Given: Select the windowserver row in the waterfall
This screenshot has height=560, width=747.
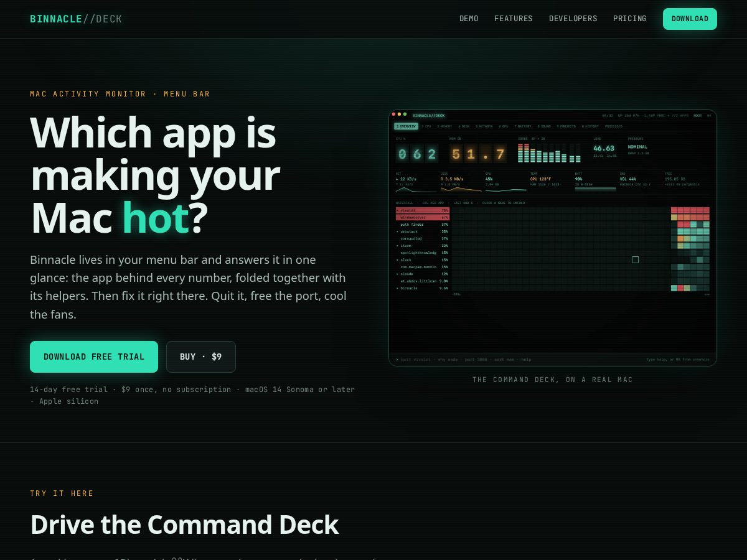Looking at the screenshot, I should click(423, 217).
